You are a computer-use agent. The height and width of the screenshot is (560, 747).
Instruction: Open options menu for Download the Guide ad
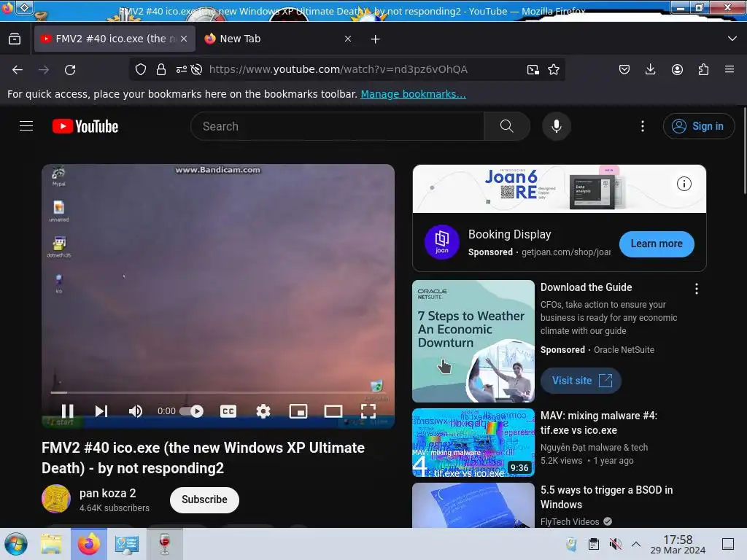[697, 289]
